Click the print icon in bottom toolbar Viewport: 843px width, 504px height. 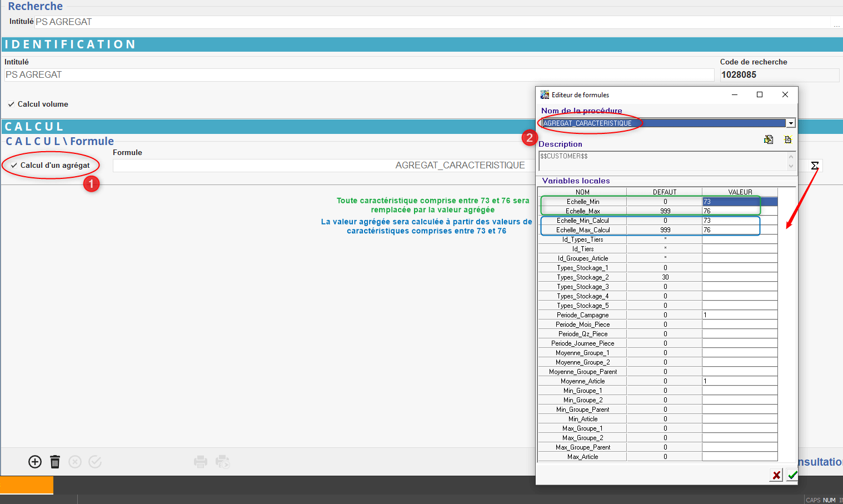click(x=200, y=462)
